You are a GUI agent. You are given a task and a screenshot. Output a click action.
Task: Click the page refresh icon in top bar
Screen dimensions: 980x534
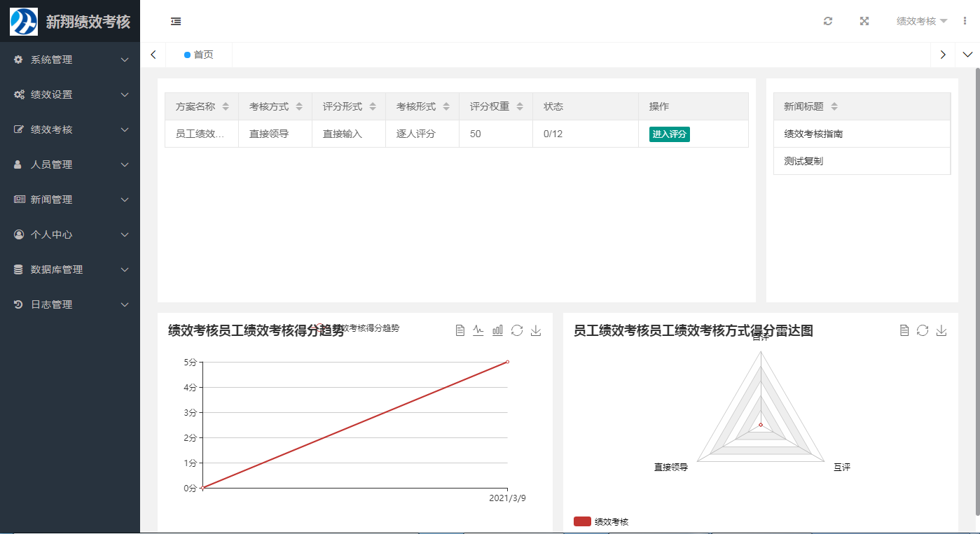click(827, 21)
